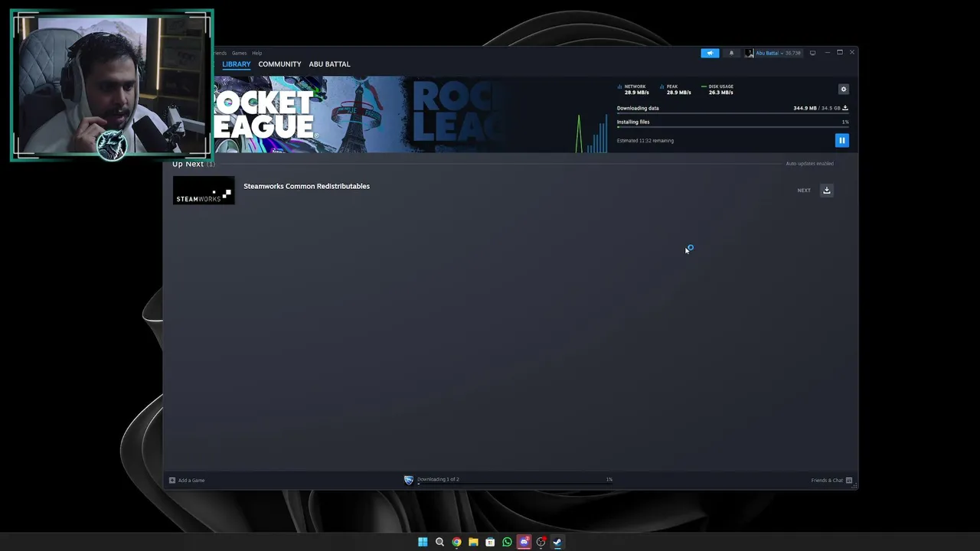Open the Help menu

pos(257,53)
